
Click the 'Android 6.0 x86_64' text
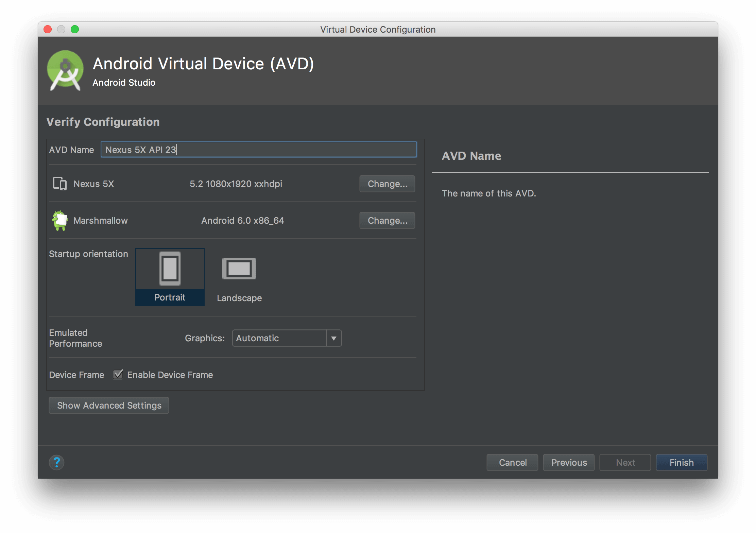click(x=243, y=220)
